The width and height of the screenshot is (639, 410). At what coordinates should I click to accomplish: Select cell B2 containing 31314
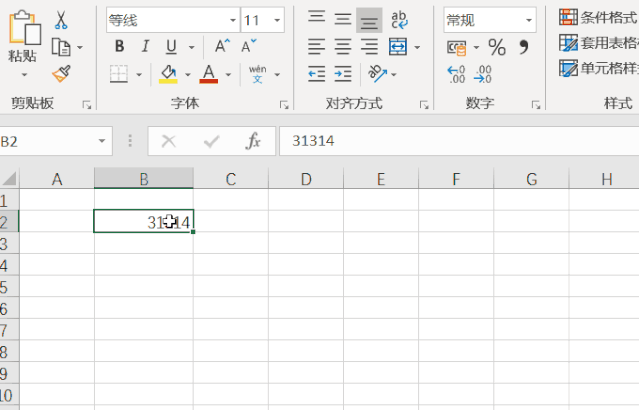(143, 221)
